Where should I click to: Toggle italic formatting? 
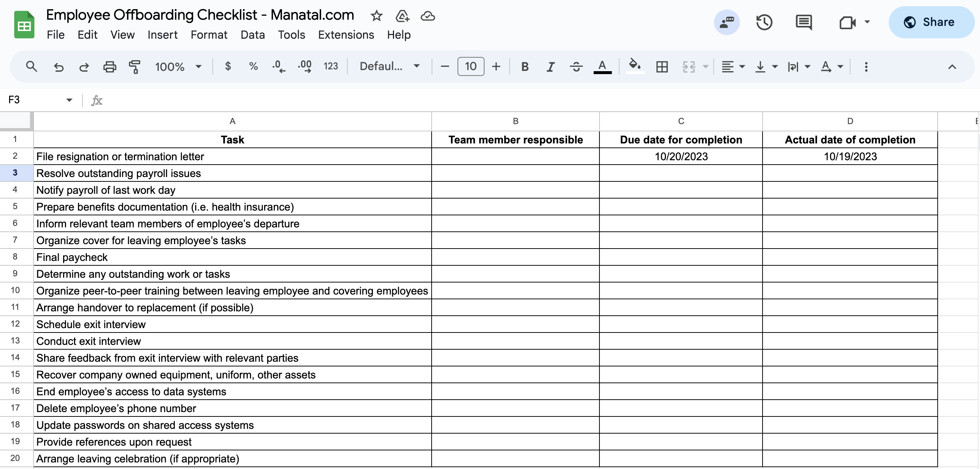[550, 66]
